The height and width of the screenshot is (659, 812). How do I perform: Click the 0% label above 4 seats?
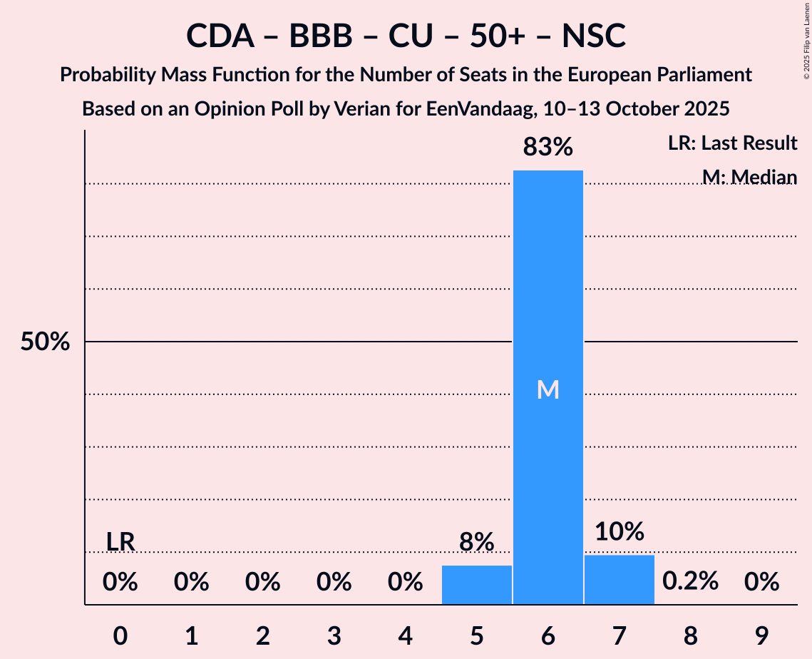pyautogui.click(x=406, y=582)
